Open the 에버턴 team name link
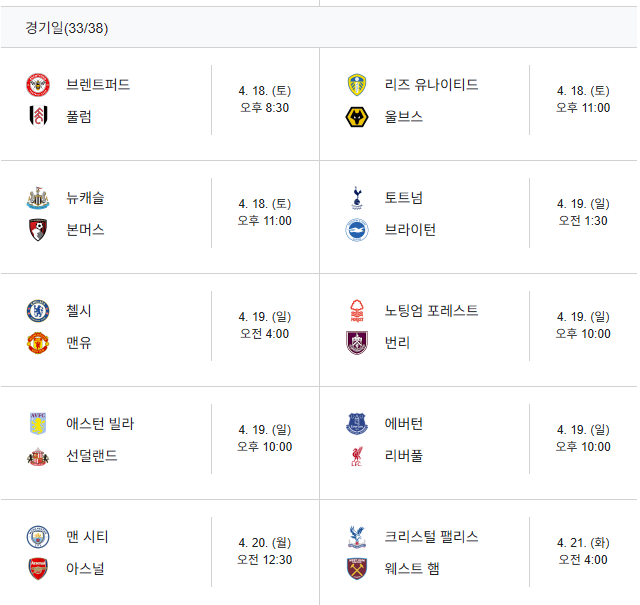Viewport: 640px width, 605px height. pyautogui.click(x=403, y=424)
